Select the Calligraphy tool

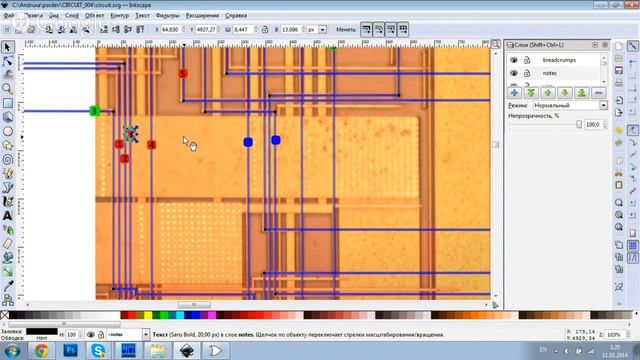7,202
